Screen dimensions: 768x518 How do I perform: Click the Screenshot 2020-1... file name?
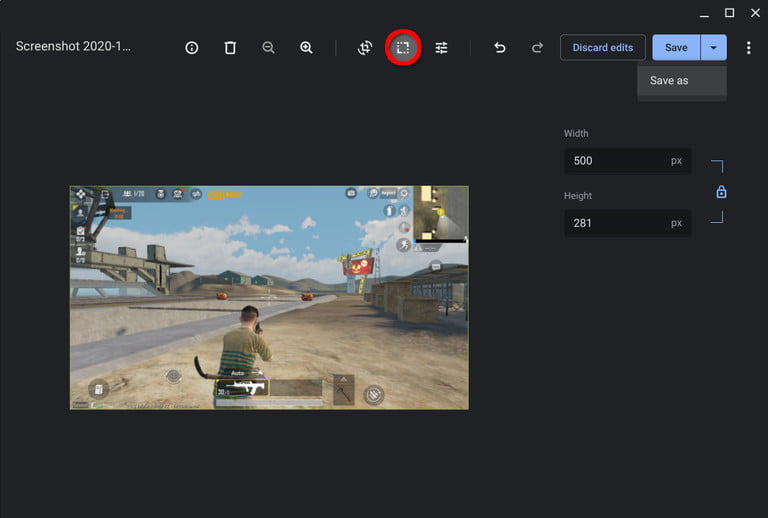pyautogui.click(x=73, y=47)
